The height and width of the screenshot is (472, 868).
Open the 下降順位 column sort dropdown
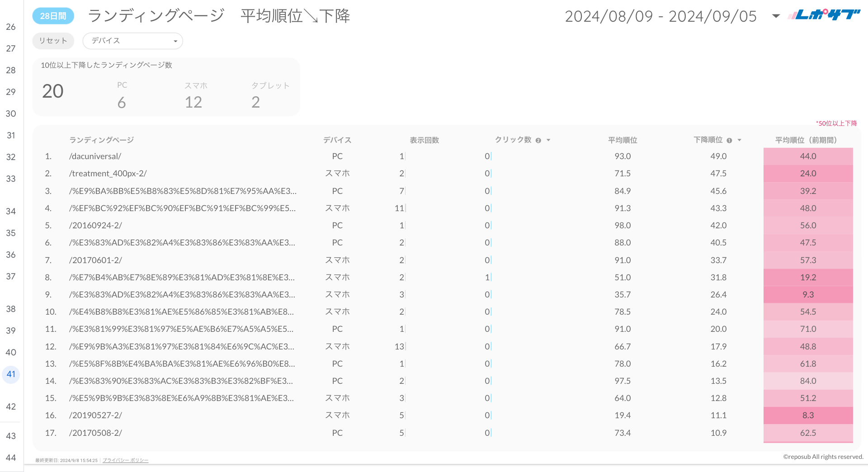[x=740, y=140]
